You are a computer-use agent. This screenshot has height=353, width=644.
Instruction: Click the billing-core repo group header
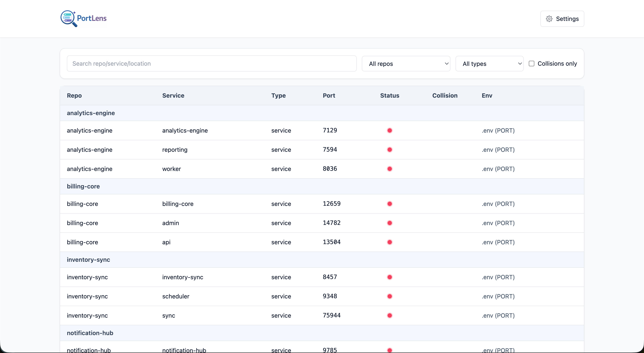coord(83,186)
